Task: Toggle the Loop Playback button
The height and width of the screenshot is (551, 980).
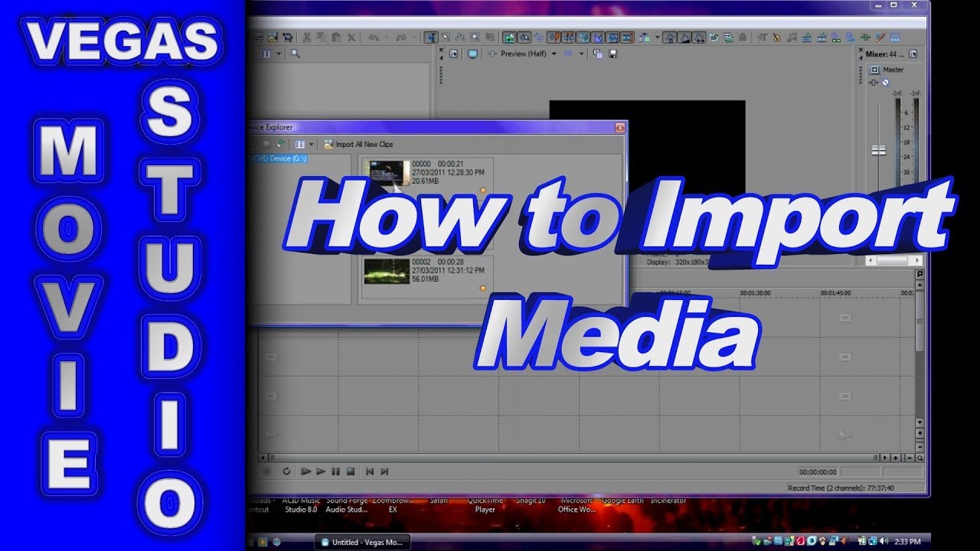Action: [286, 471]
